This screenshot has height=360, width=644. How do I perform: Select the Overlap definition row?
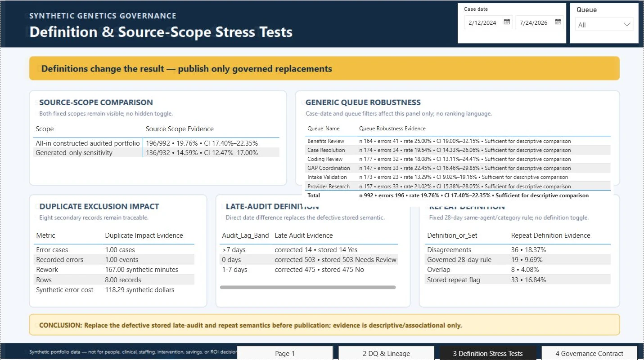pyautogui.click(x=518, y=270)
